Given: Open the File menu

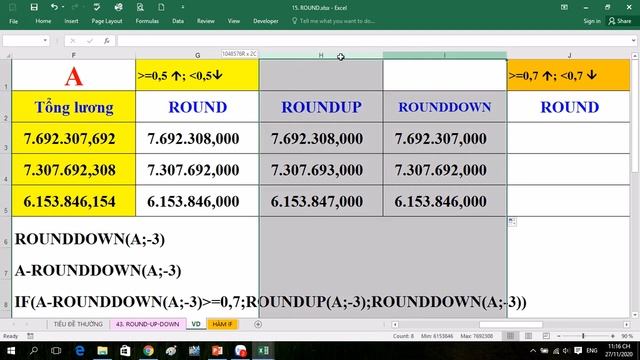Looking at the screenshot, I should tap(13, 21).
